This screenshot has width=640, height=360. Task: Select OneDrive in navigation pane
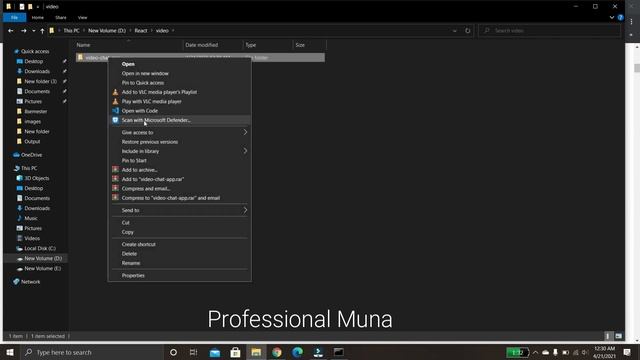click(31, 155)
